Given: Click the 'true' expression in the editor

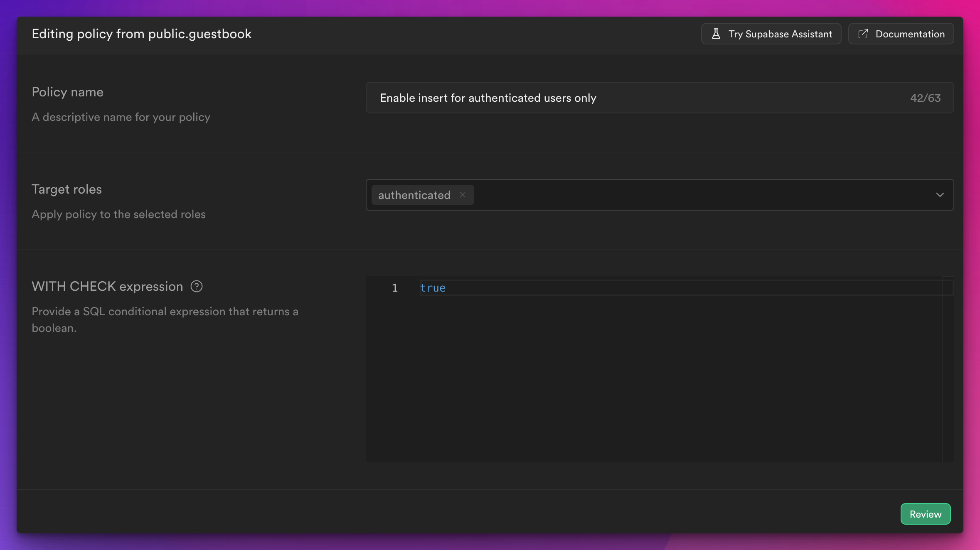Looking at the screenshot, I should (x=433, y=288).
